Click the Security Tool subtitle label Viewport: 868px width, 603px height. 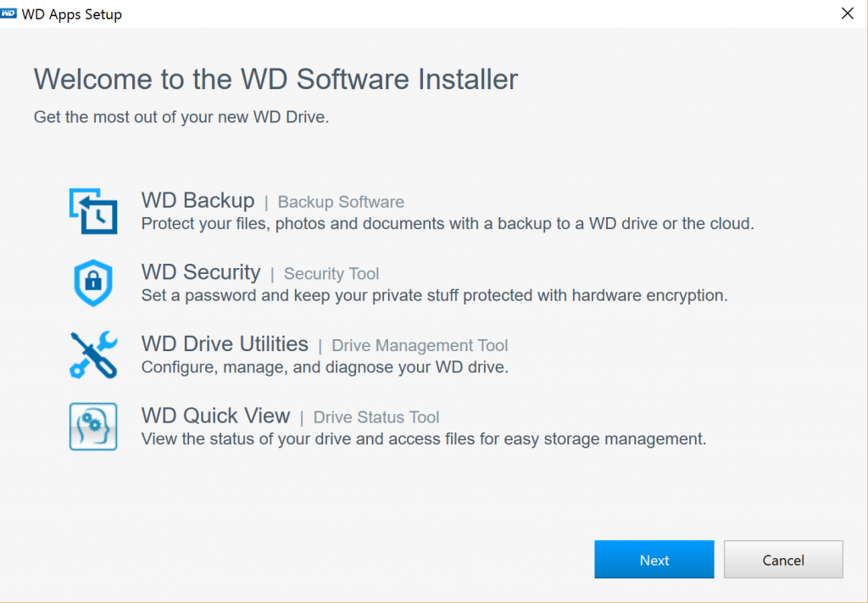331,274
